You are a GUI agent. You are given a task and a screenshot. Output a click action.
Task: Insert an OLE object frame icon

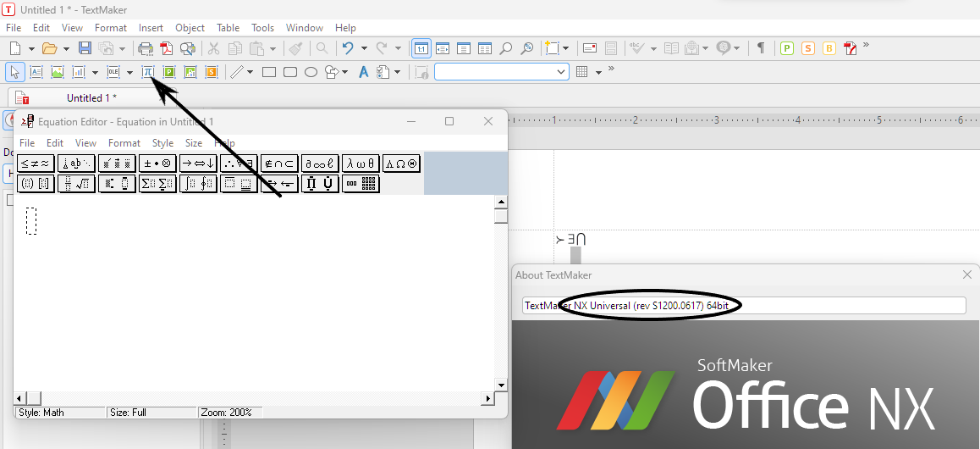tap(113, 72)
